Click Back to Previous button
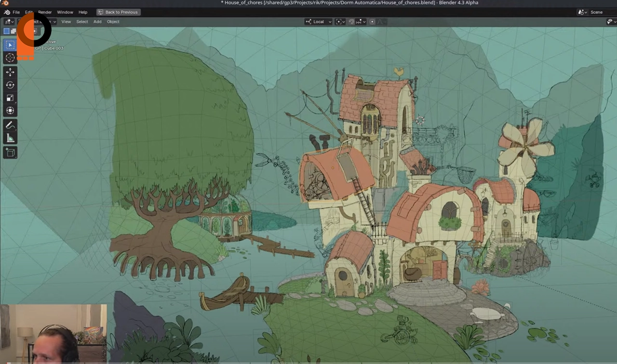Viewport: 617px width, 364px height. (x=119, y=12)
